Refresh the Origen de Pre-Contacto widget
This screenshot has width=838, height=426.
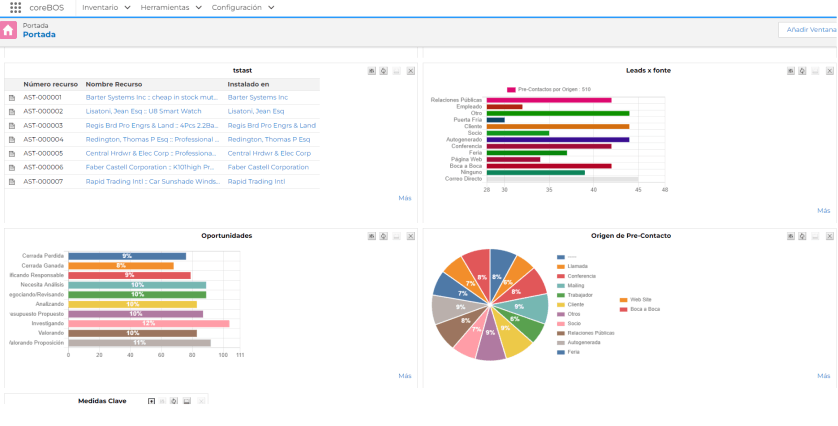pyautogui.click(x=803, y=236)
